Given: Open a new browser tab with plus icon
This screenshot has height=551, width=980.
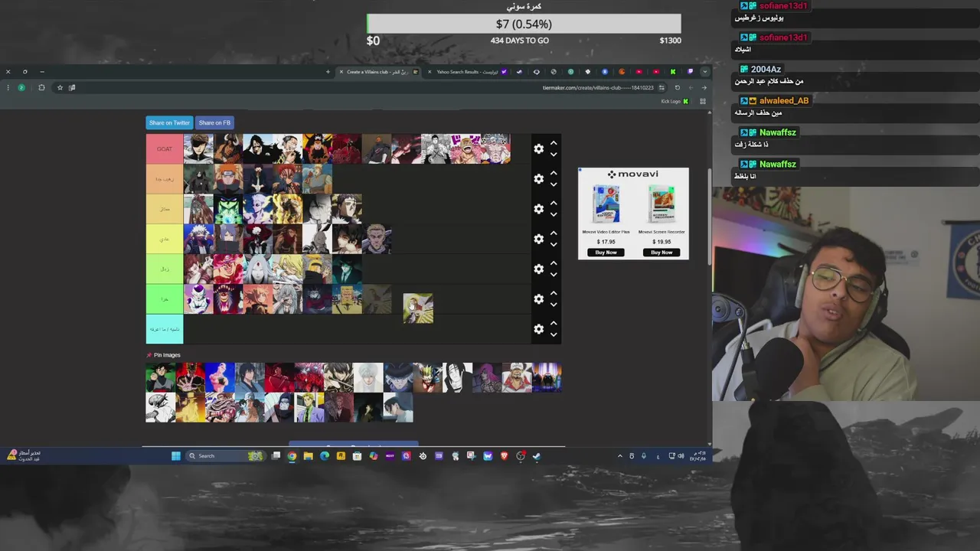Looking at the screenshot, I should click(x=328, y=72).
